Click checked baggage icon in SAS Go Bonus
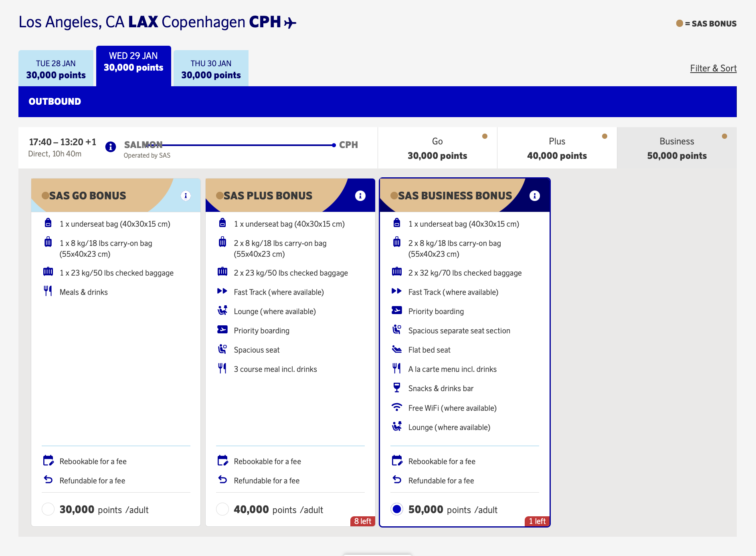 click(48, 272)
